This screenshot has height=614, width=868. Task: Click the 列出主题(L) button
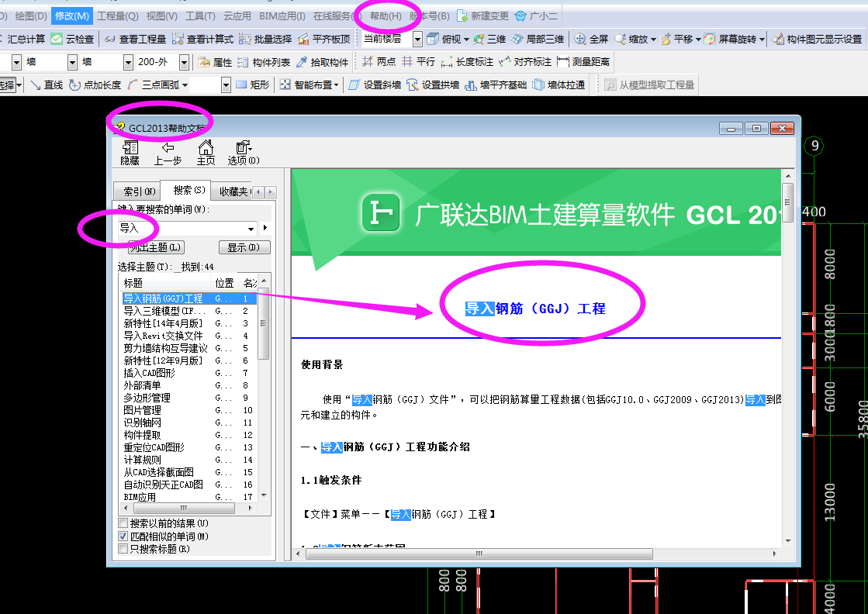tap(156, 247)
